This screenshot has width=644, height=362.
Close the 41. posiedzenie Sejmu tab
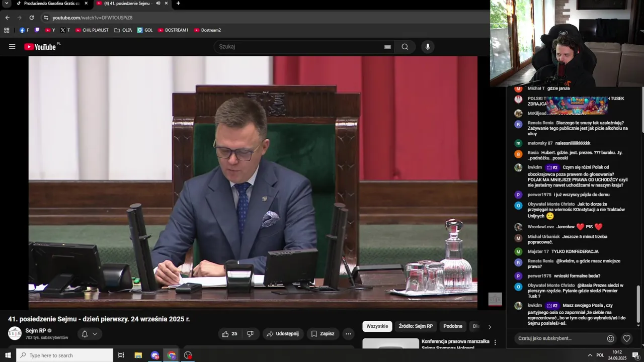166,4
